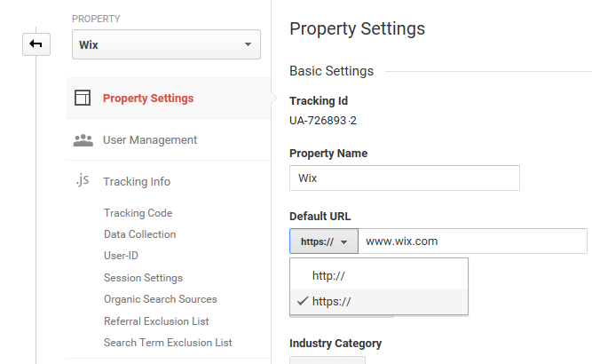This screenshot has width=592, height=364.
Task: Open User Management in sidebar
Action: 150,140
